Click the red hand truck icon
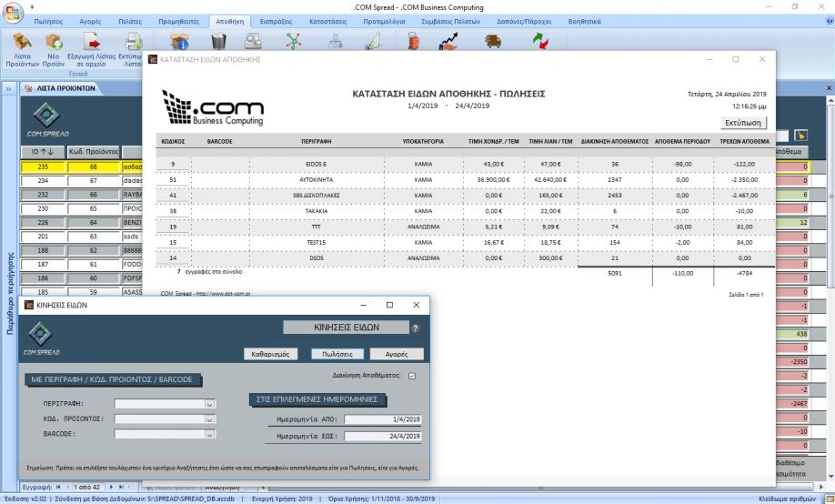 point(414,41)
